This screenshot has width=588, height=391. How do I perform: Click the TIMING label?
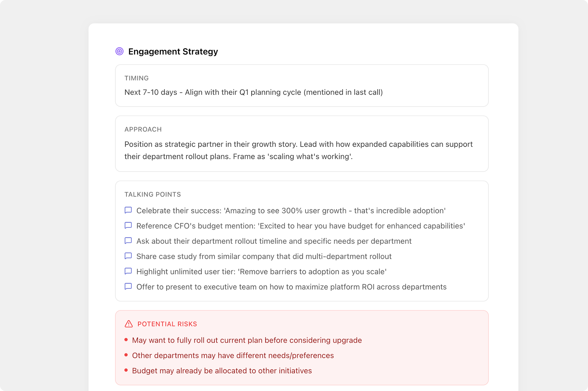tap(136, 78)
